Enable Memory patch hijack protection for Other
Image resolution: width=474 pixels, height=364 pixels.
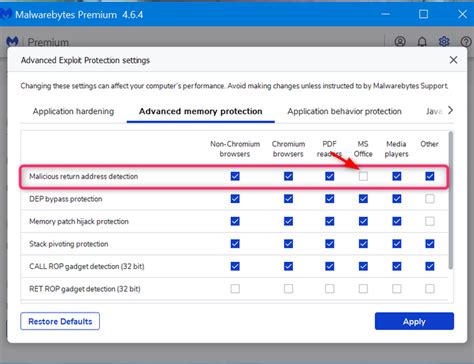coord(430,221)
